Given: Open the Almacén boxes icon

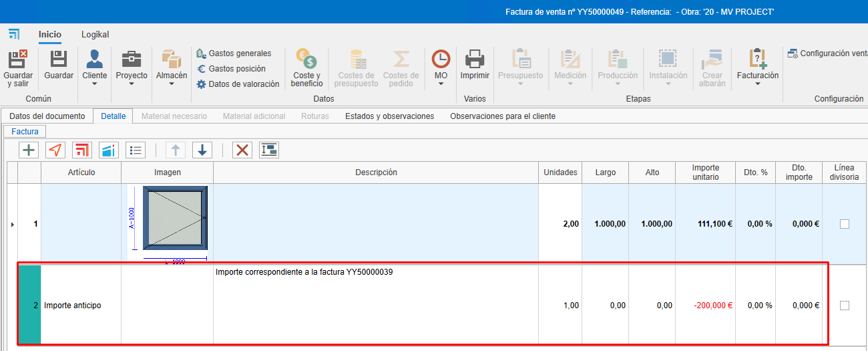Looking at the screenshot, I should tap(172, 59).
